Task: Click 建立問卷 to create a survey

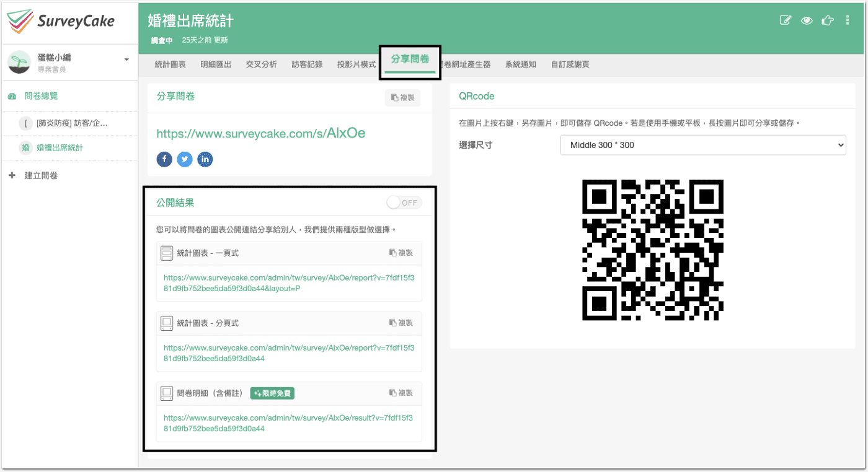Action: [42, 176]
